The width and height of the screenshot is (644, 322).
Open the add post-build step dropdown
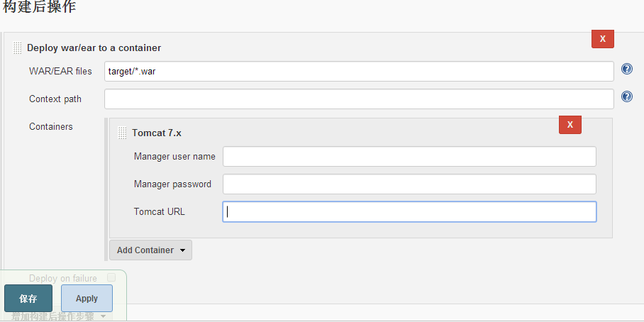pos(58,316)
